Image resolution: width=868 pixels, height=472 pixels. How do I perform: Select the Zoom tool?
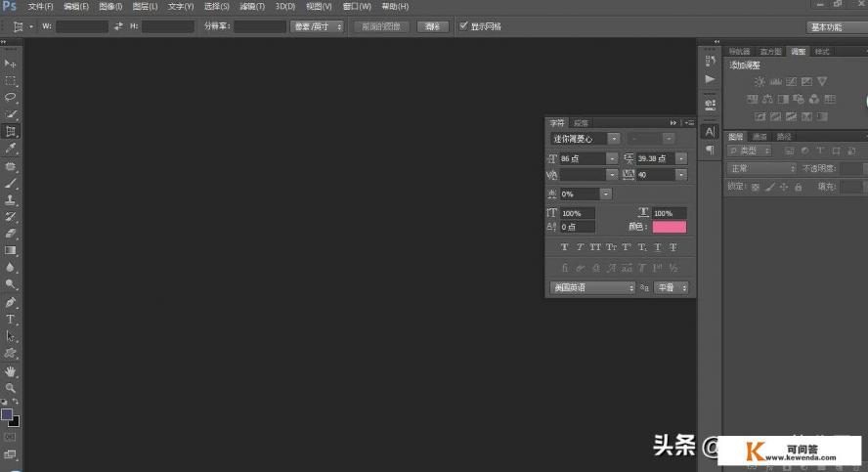(x=10, y=388)
